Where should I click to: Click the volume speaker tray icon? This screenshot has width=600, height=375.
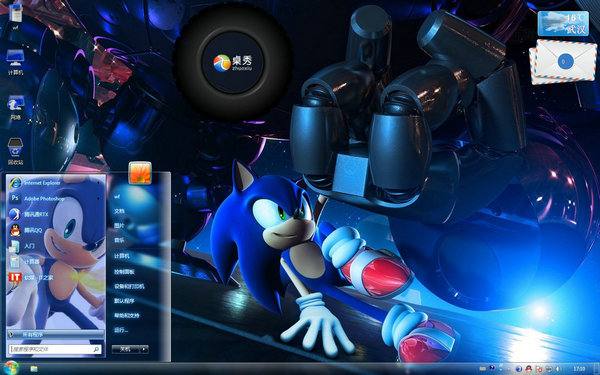[559, 369]
